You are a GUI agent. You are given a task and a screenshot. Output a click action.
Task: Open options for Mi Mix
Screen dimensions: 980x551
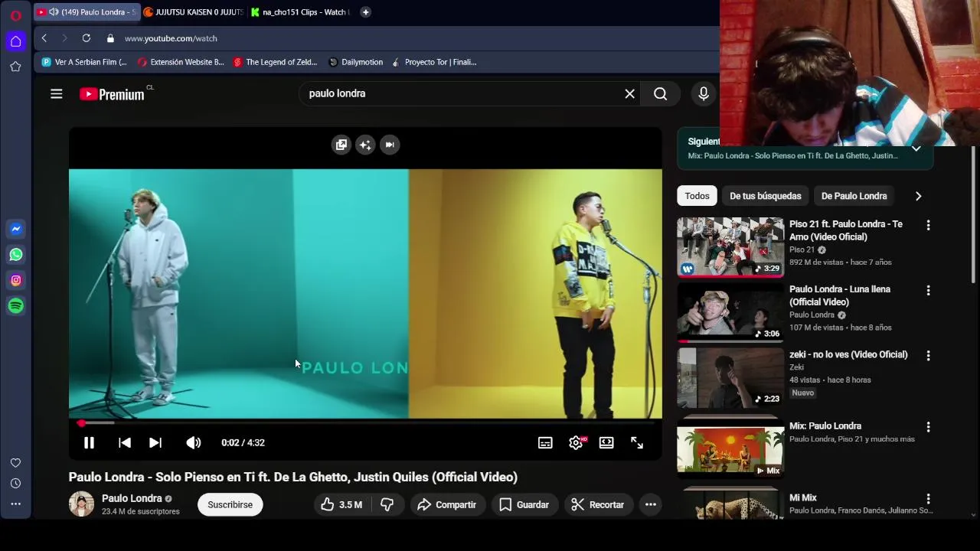coord(928,498)
